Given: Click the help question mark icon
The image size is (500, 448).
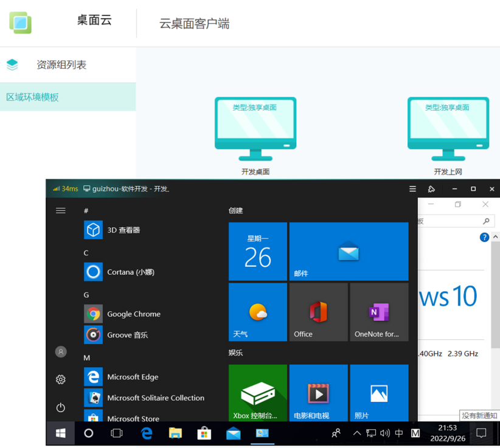Looking at the screenshot, I should point(484,238).
